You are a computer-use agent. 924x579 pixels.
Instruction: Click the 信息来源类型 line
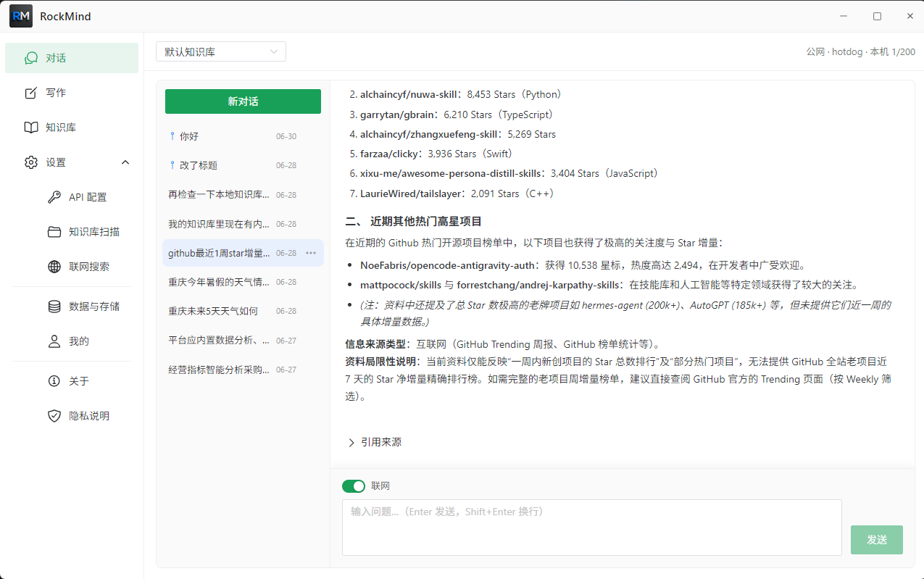pyautogui.click(x=503, y=344)
